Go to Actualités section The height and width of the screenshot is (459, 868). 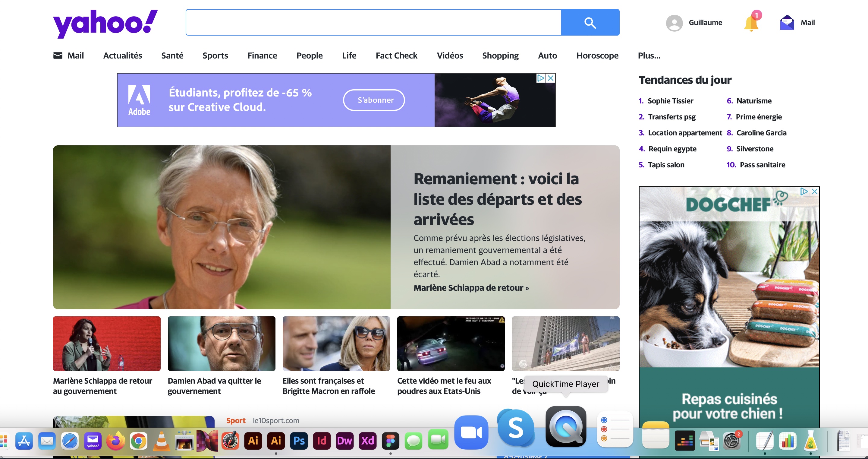pyautogui.click(x=123, y=56)
